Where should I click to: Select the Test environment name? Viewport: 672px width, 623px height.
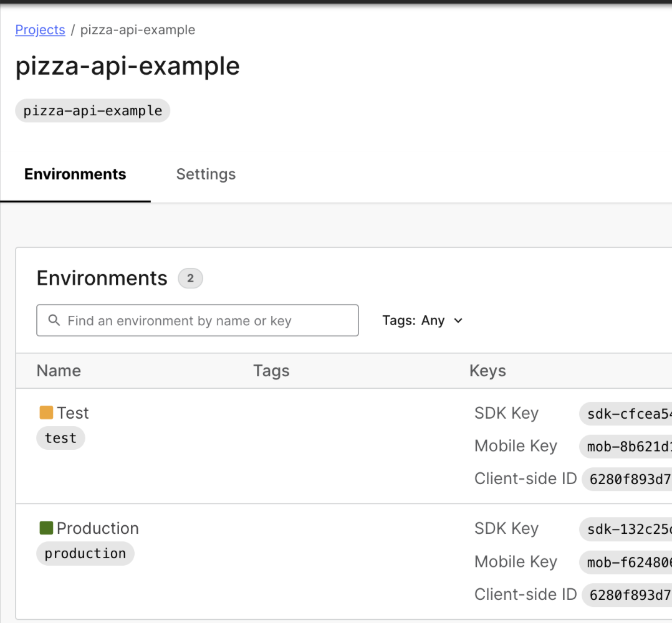click(73, 412)
